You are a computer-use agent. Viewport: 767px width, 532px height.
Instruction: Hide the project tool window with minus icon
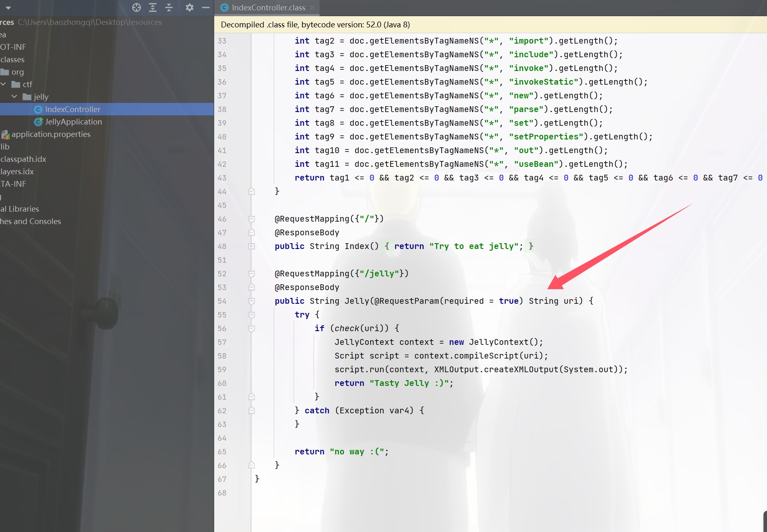point(205,7)
